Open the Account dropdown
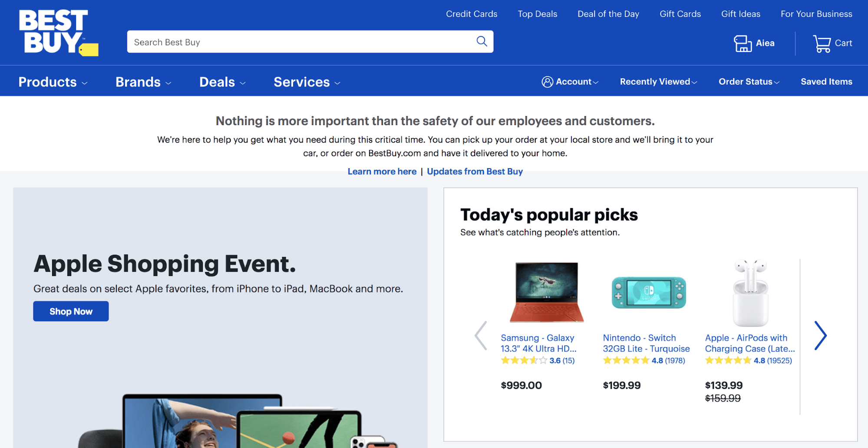Screen dimensions: 868x448 point(570,82)
